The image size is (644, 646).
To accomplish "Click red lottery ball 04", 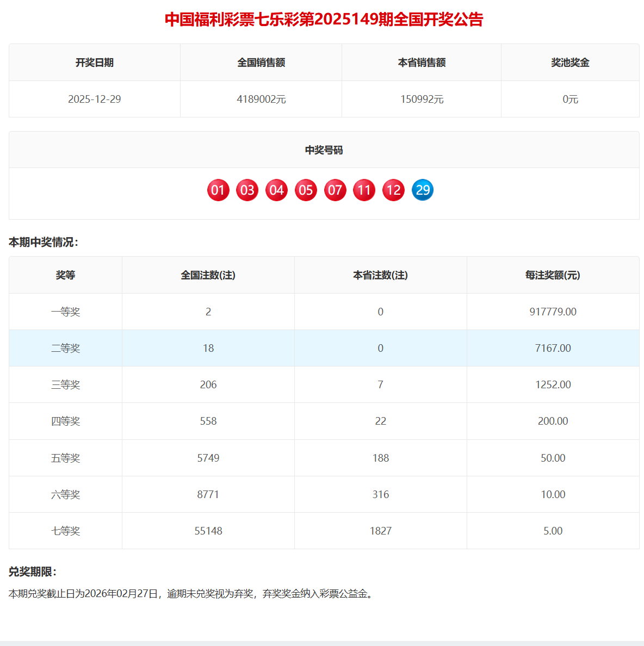I will (276, 190).
